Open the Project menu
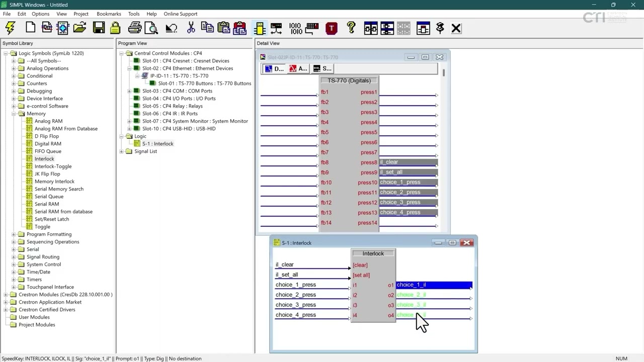 (x=81, y=14)
